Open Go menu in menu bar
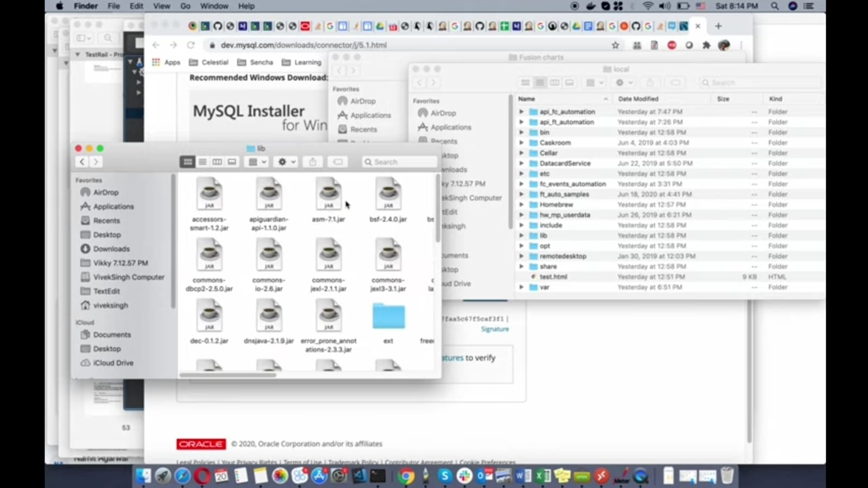Viewport: 868px width, 488px height. click(185, 6)
